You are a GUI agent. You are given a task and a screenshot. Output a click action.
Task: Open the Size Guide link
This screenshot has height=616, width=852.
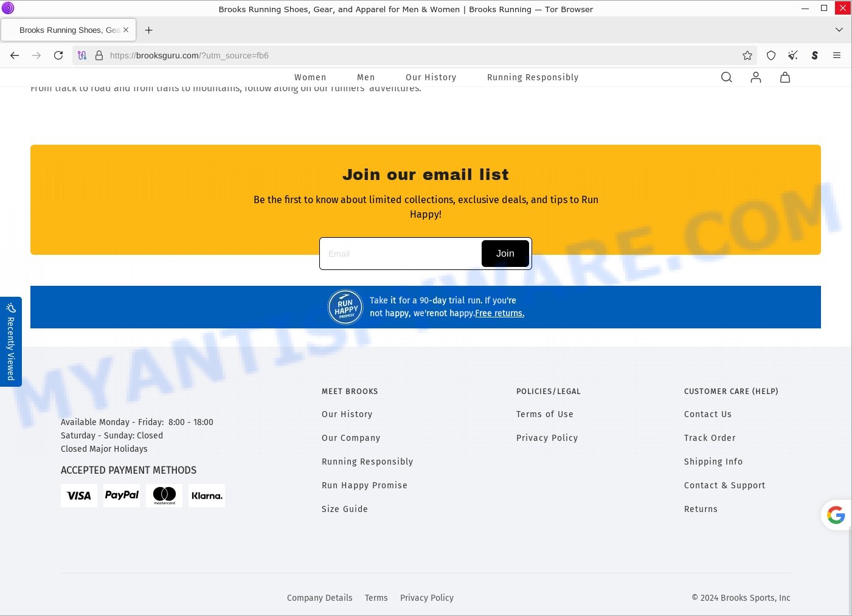click(x=345, y=509)
